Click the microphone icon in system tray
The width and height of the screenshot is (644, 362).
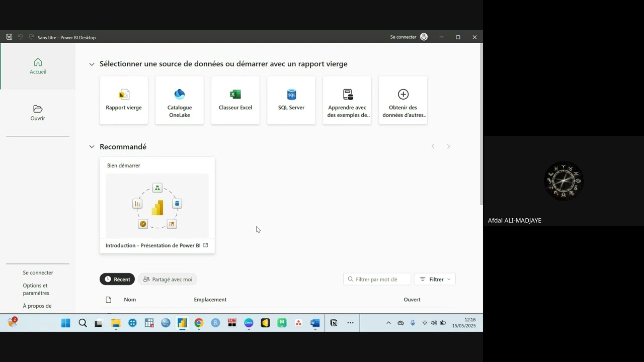pos(413,323)
